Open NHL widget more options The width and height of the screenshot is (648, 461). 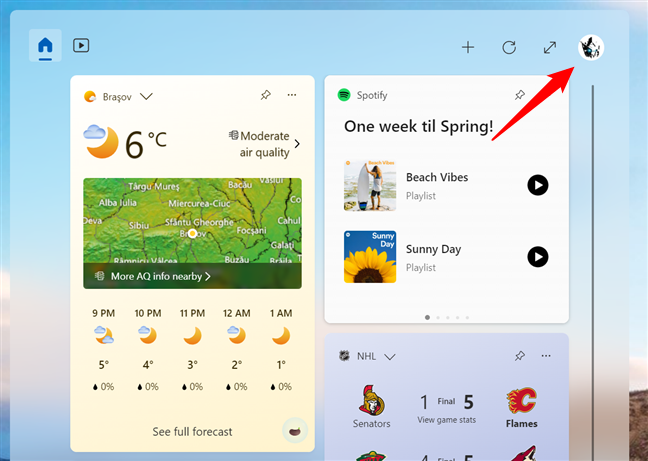click(546, 356)
